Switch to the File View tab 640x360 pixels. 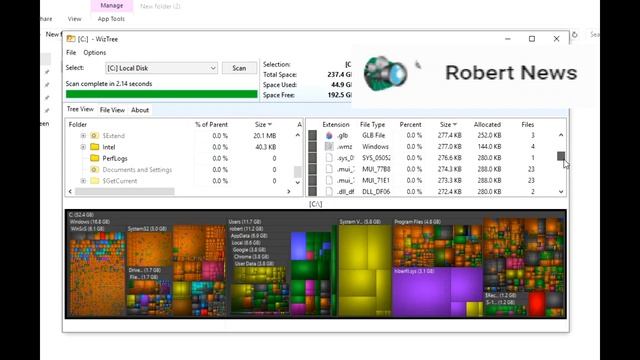pyautogui.click(x=112, y=110)
